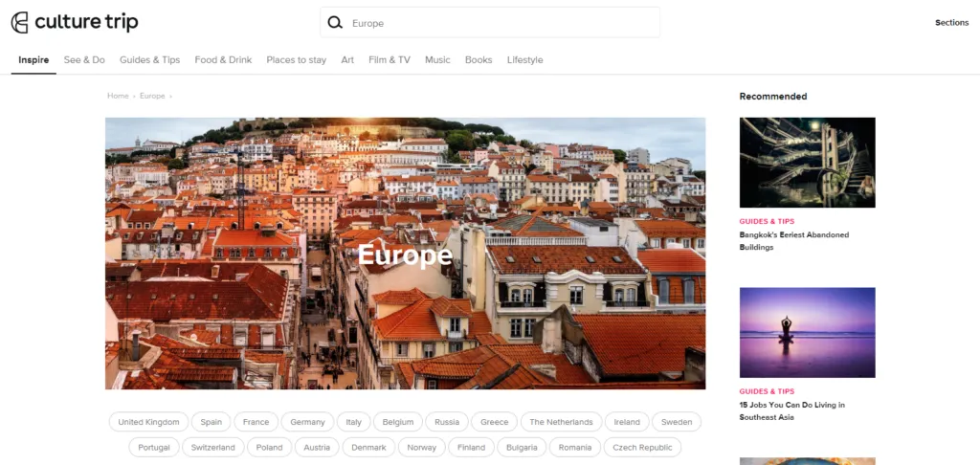Image resolution: width=980 pixels, height=465 pixels.
Task: Choose the Portugal country tag
Action: point(154,448)
